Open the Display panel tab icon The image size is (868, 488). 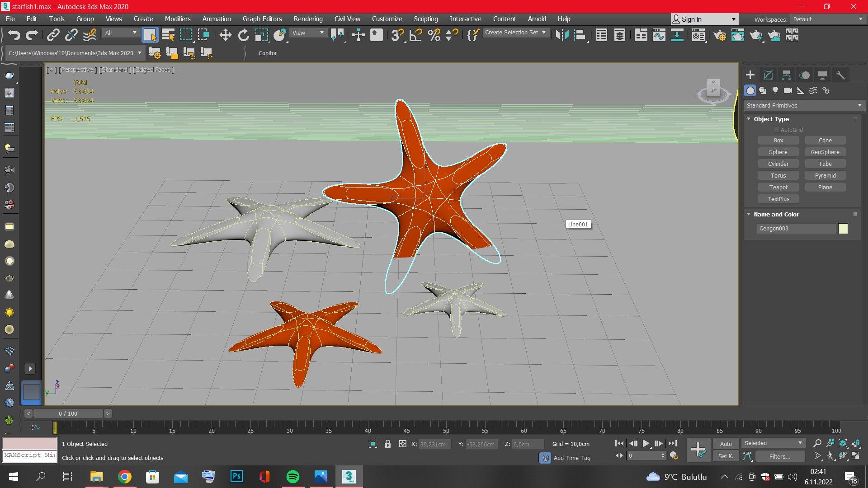822,75
